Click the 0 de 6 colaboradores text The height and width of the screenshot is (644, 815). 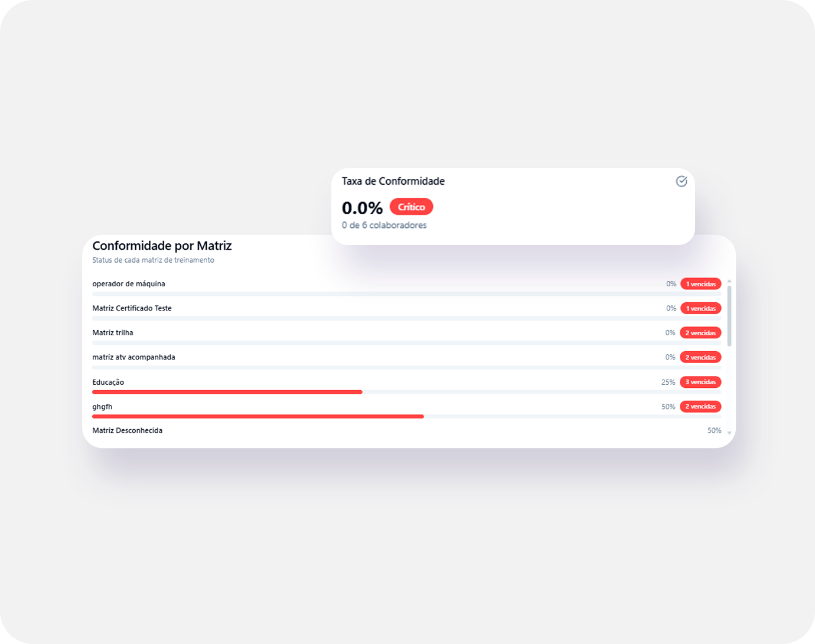(384, 225)
